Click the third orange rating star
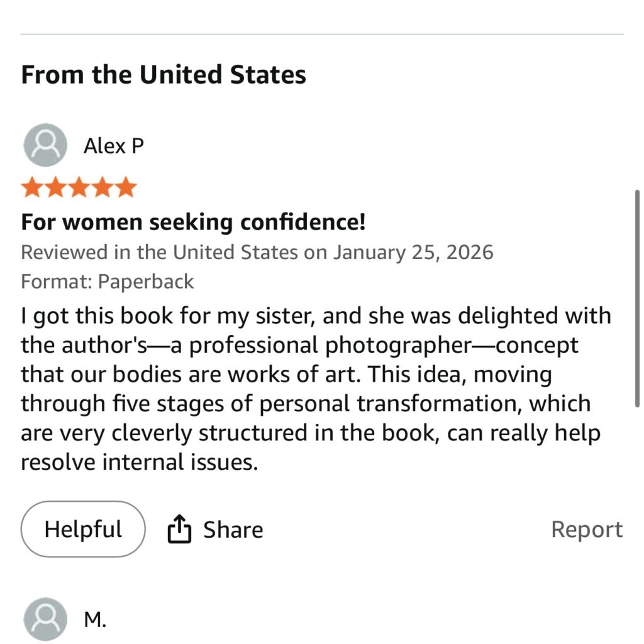This screenshot has width=644, height=644. click(x=79, y=187)
